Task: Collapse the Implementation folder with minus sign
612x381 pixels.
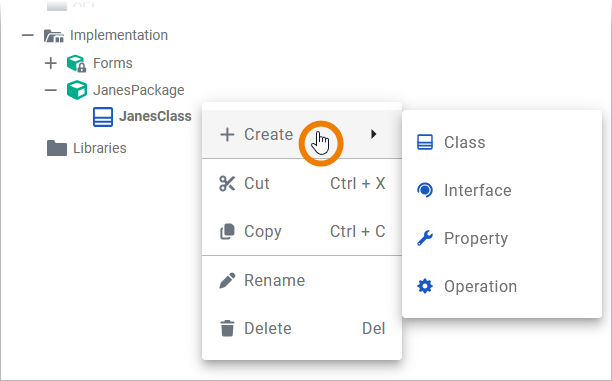Action: coord(28,36)
